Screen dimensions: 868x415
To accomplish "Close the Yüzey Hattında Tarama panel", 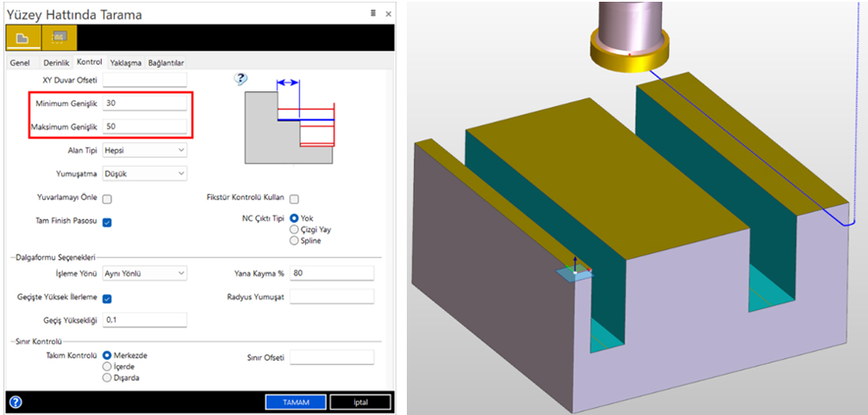I will pyautogui.click(x=388, y=14).
